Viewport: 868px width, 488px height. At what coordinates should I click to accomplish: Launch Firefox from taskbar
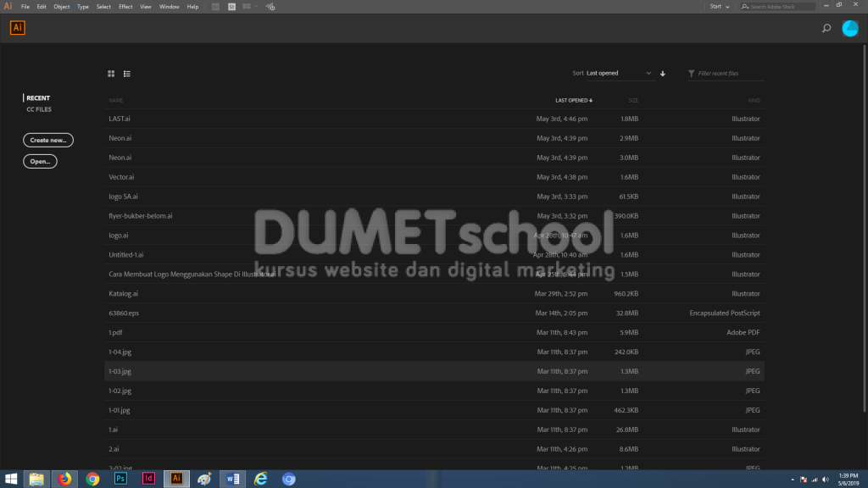click(64, 480)
